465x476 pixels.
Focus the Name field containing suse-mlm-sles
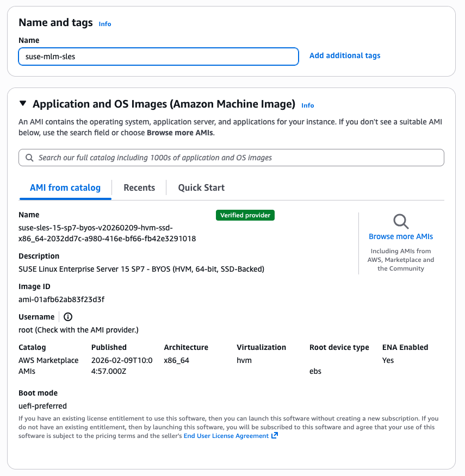[158, 57]
